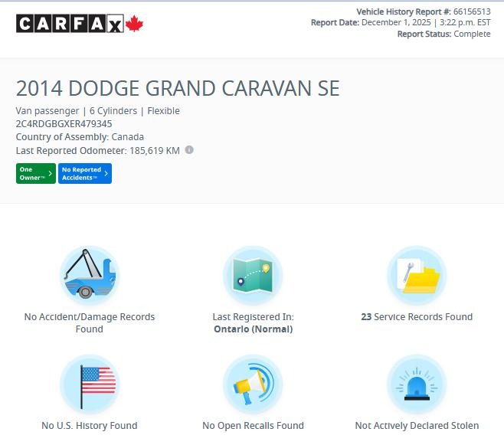Expand the One Owner chevron arrow
504x445 pixels.
coord(51,174)
